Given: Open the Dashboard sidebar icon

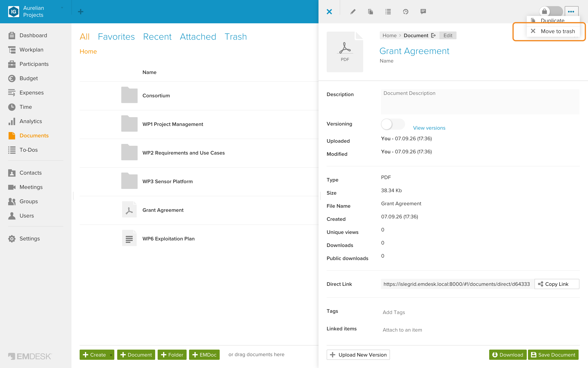Looking at the screenshot, I should click(12, 36).
